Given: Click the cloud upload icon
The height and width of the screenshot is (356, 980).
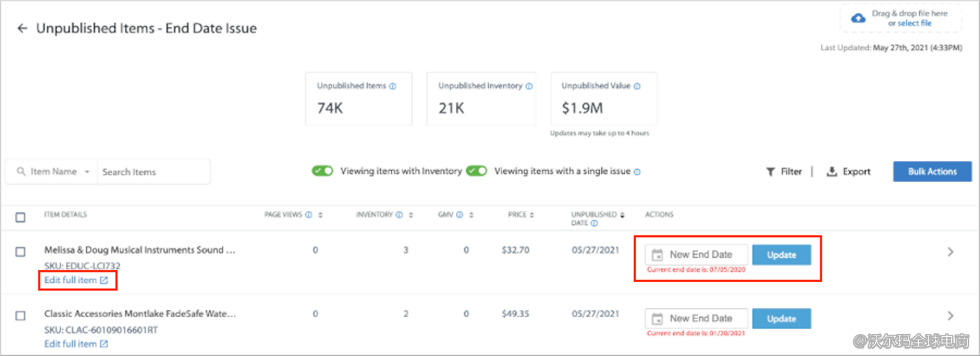Looking at the screenshot, I should (858, 18).
